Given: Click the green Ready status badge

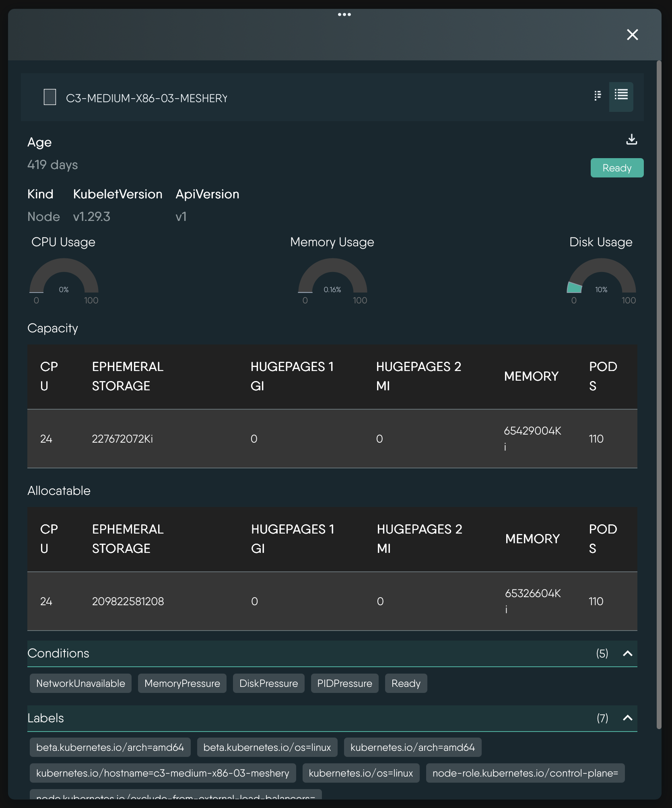Looking at the screenshot, I should tap(616, 168).
